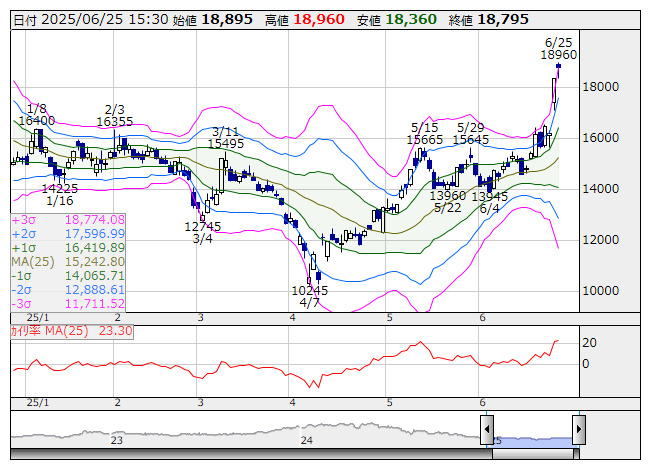Screen dimensions: 653x470
Task: Click the カイリ率 MA(25) indicator label
Action: pyautogui.click(x=60, y=328)
